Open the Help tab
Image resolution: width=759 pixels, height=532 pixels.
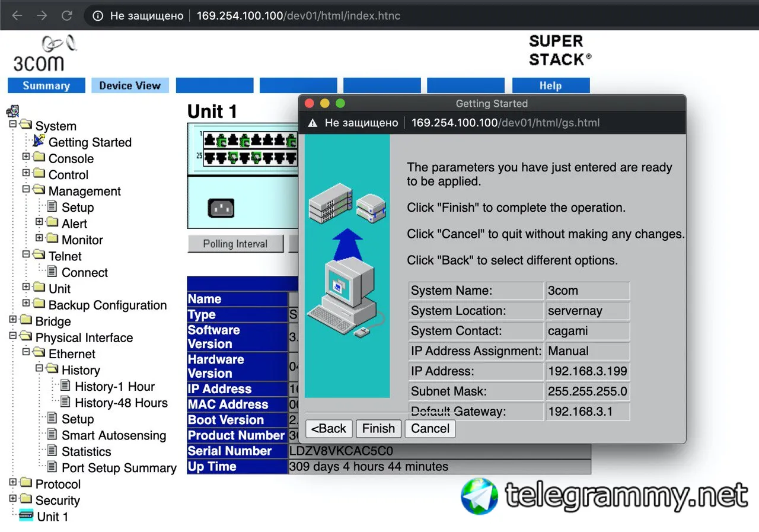click(x=551, y=85)
